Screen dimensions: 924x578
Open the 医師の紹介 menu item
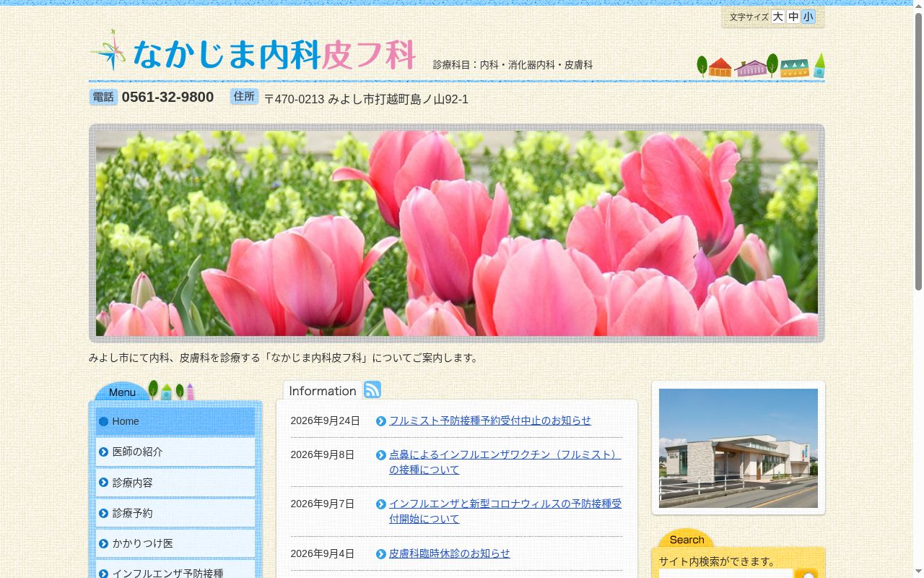point(175,452)
